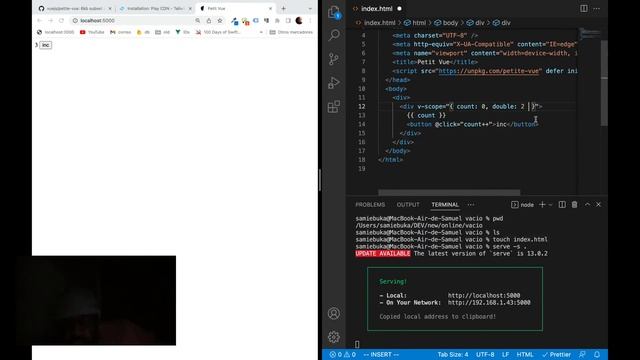Open Otros marcadores bookmarks folder

tap(291, 32)
